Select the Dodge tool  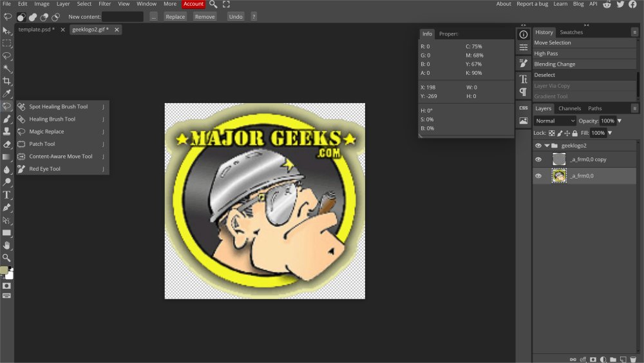click(6, 182)
